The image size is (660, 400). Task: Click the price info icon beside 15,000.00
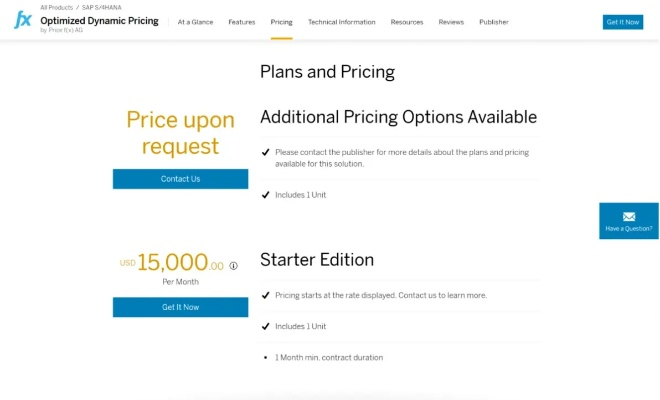coord(234,266)
